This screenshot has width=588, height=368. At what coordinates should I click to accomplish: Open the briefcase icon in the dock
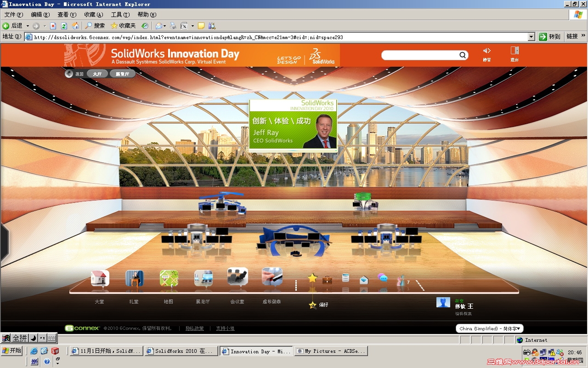point(327,279)
